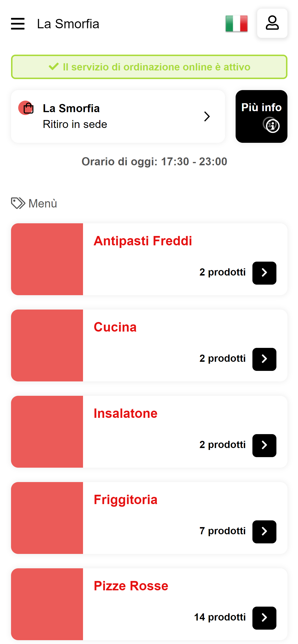Click the red Friggitoria category thumbnail

(47, 518)
